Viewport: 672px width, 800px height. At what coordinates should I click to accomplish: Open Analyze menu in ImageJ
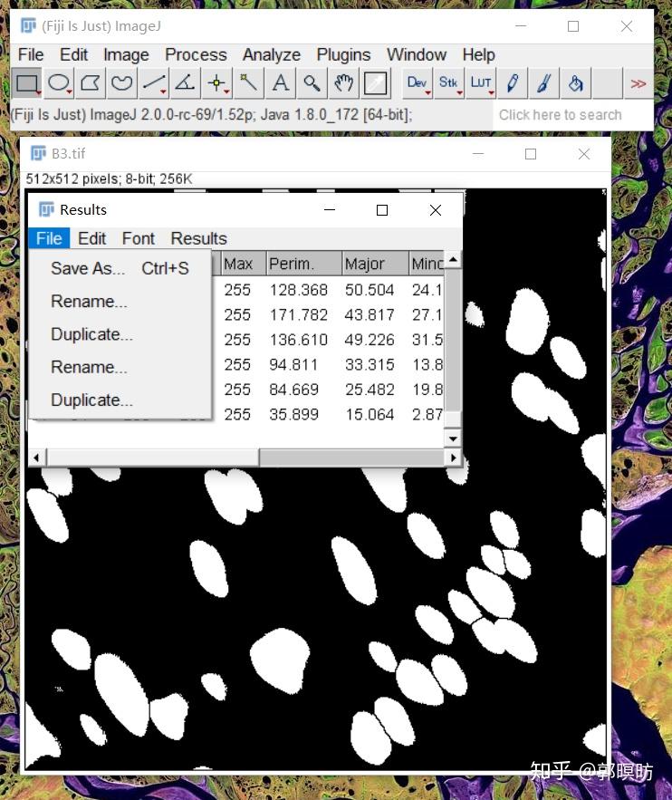coord(271,54)
